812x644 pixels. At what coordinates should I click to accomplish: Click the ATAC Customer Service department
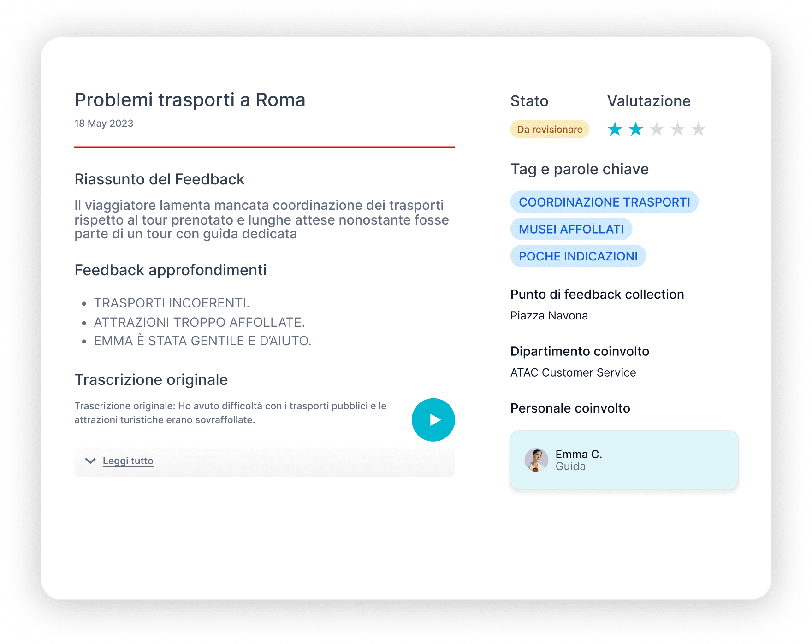[573, 372]
